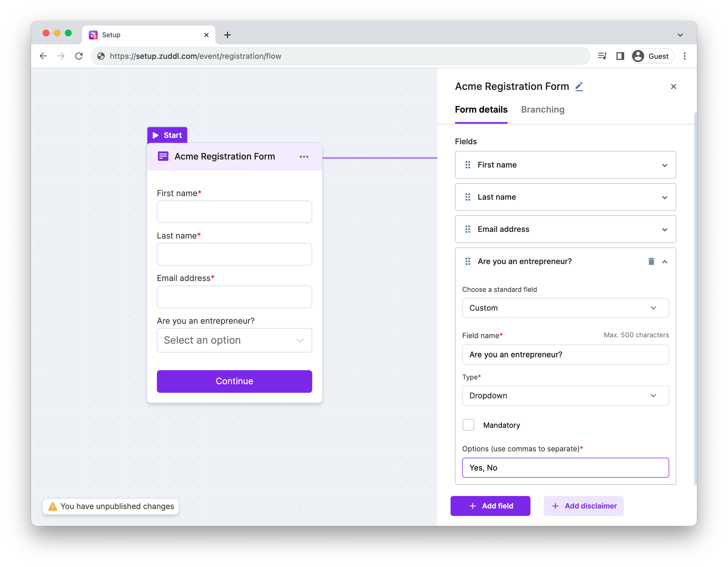This screenshot has height=567, width=728.
Task: Open the Type dropdown showing Dropdown
Action: tap(565, 396)
